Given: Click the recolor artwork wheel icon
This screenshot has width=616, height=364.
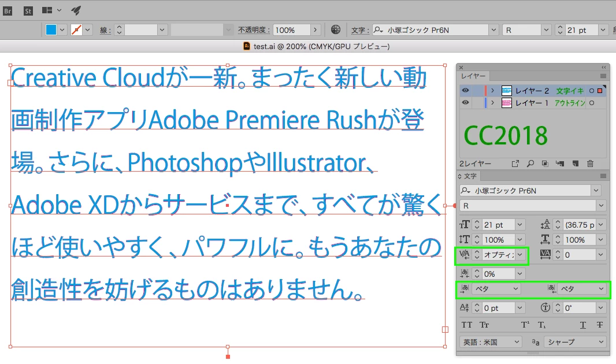Looking at the screenshot, I should [336, 29].
